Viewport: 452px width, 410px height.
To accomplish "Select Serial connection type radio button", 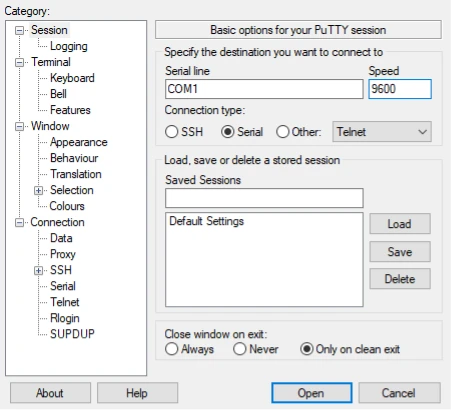I will pyautogui.click(x=228, y=132).
